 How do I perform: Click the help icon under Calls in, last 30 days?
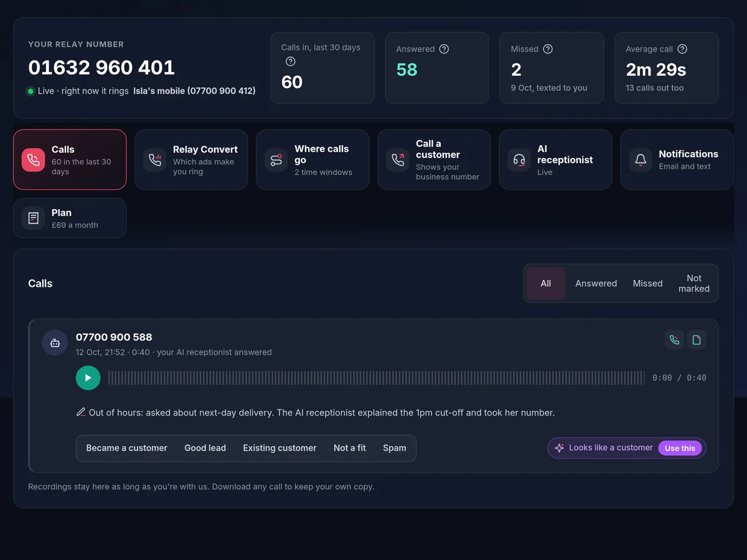pyautogui.click(x=290, y=61)
